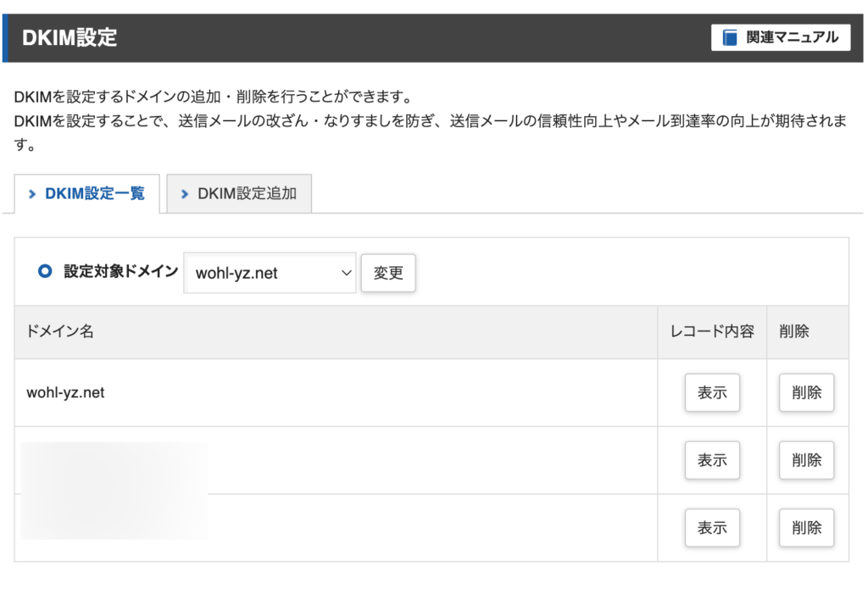The height and width of the screenshot is (594, 868).
Task: Click the dropdown arrow on the domain selector
Action: pos(344,273)
